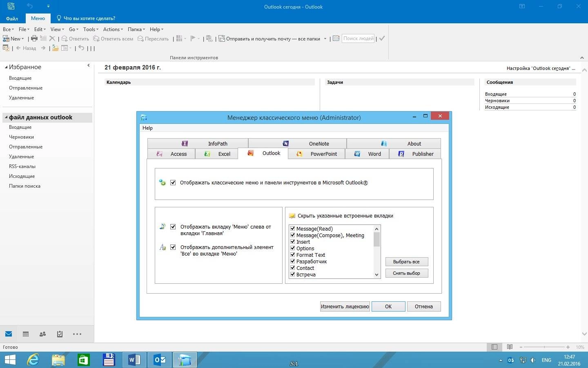Open the View classic menu dropdown
Screen dimensions: 588x368
[x=57, y=29]
